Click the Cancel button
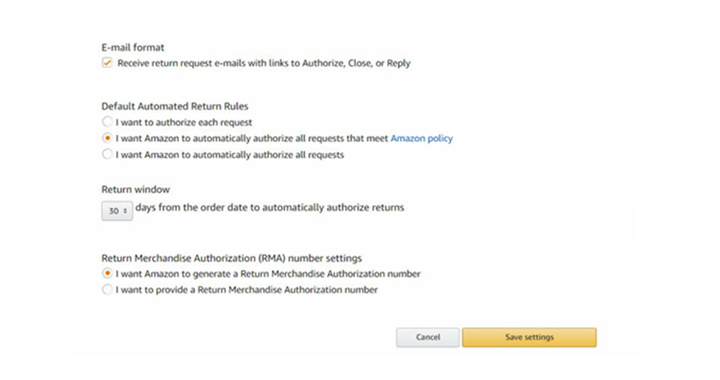720x380 pixels. coord(428,337)
